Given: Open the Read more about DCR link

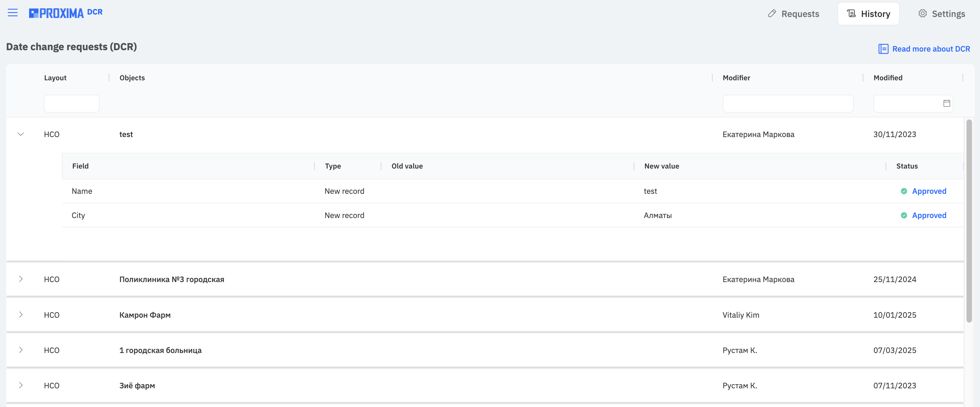Looking at the screenshot, I should [x=931, y=49].
